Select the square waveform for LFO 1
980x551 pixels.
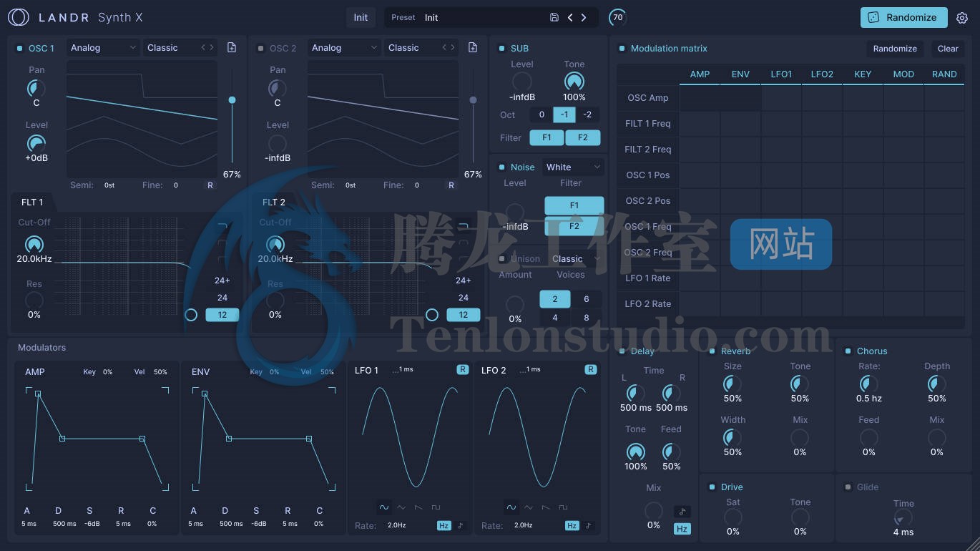[x=436, y=507]
